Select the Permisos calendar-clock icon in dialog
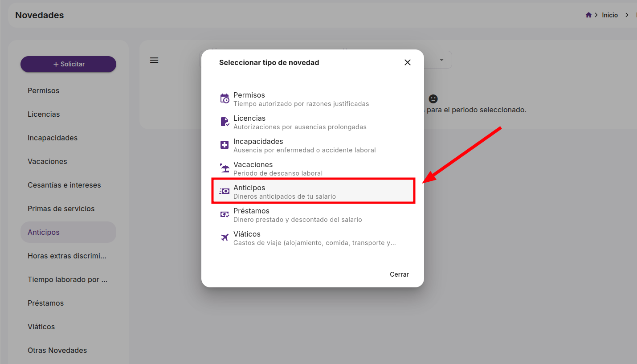Viewport: 637px width, 364px height. (x=225, y=98)
